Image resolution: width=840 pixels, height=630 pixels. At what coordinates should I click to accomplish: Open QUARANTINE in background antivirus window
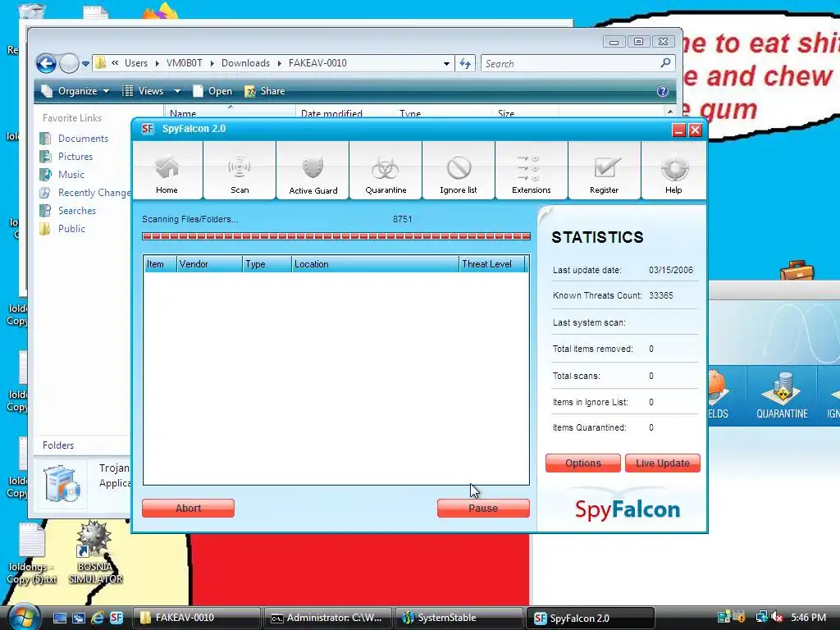pos(782,395)
